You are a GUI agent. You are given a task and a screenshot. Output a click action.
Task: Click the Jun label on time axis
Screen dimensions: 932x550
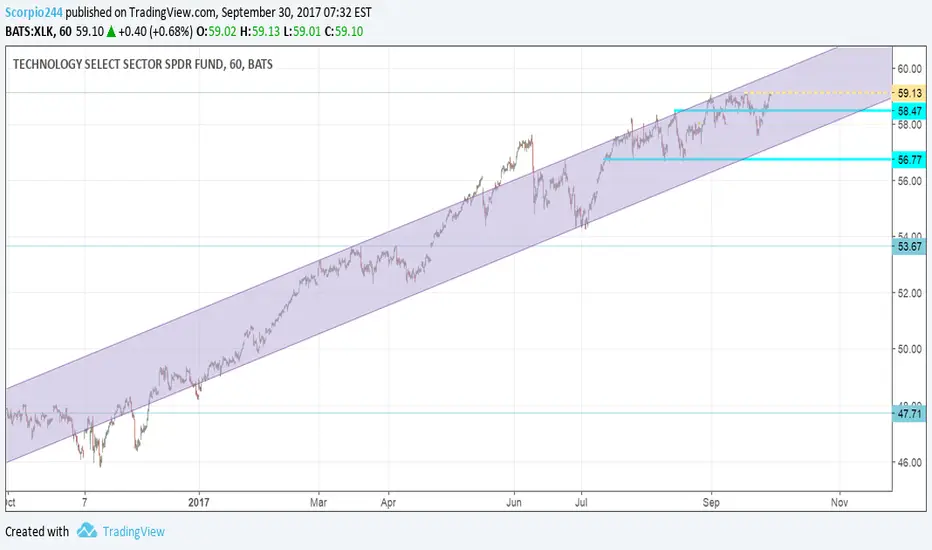pyautogui.click(x=514, y=502)
